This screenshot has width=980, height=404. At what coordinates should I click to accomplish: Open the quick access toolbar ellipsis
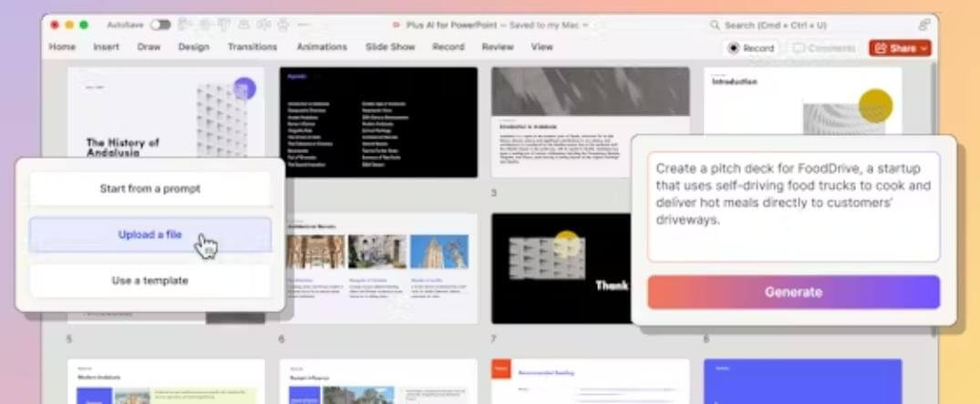(x=304, y=25)
